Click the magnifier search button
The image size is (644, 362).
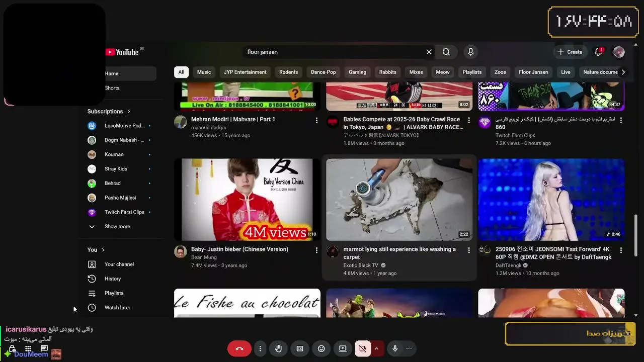[x=446, y=52]
